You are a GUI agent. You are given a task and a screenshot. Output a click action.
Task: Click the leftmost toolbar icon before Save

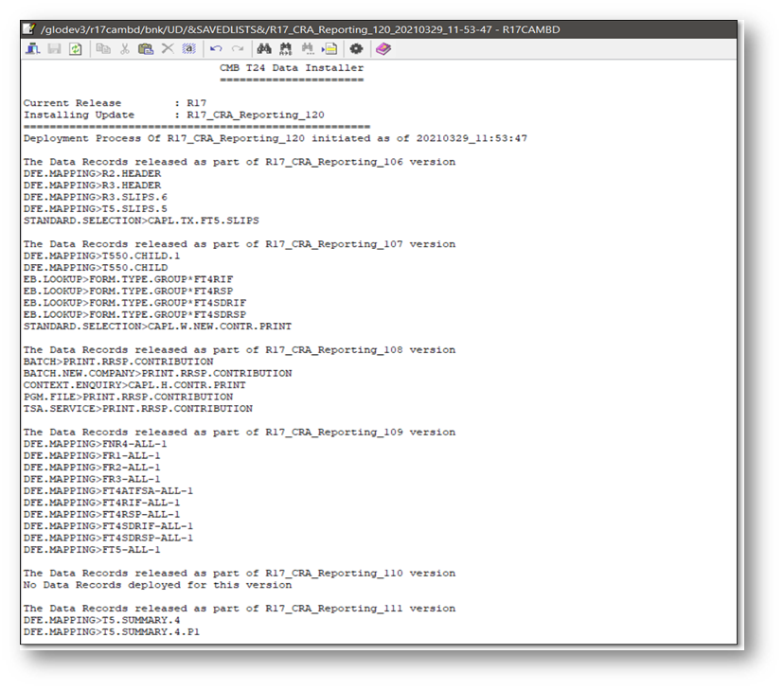click(33, 48)
